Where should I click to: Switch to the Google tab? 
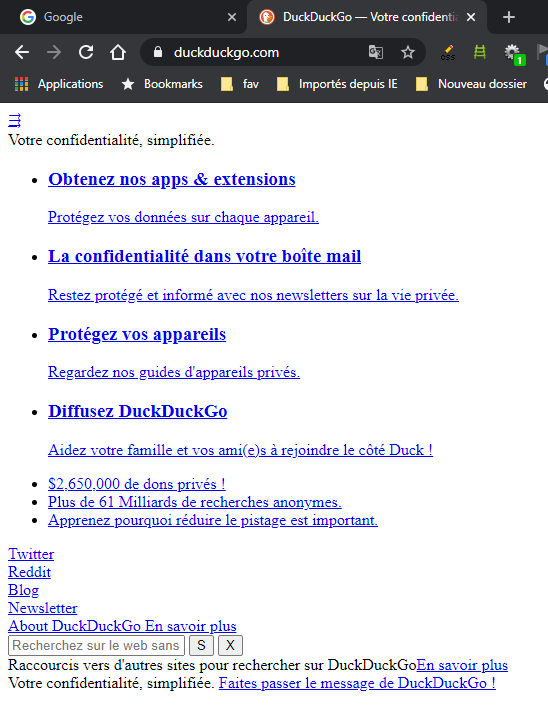click(x=122, y=17)
